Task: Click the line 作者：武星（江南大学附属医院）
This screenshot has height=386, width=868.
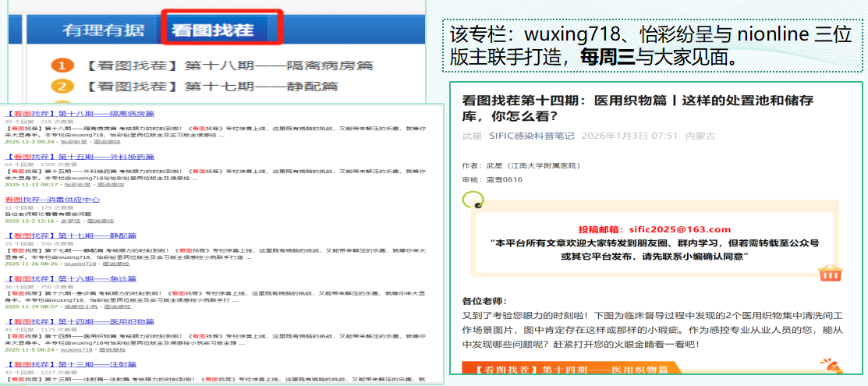Action: 522,165
